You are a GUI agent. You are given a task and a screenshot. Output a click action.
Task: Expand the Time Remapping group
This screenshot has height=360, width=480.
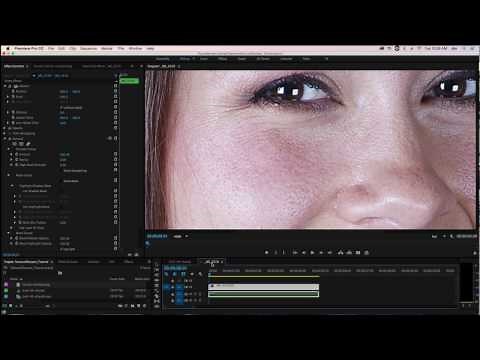(5, 133)
